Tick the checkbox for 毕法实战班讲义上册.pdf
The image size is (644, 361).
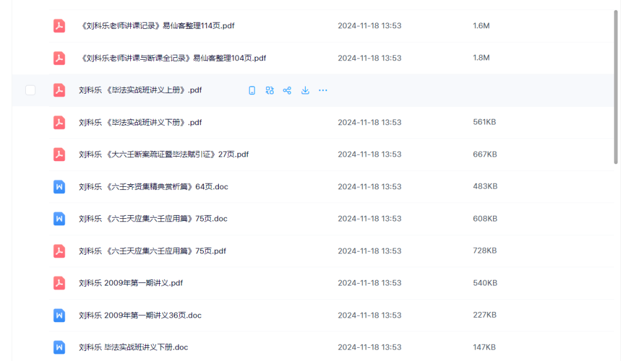click(x=30, y=90)
